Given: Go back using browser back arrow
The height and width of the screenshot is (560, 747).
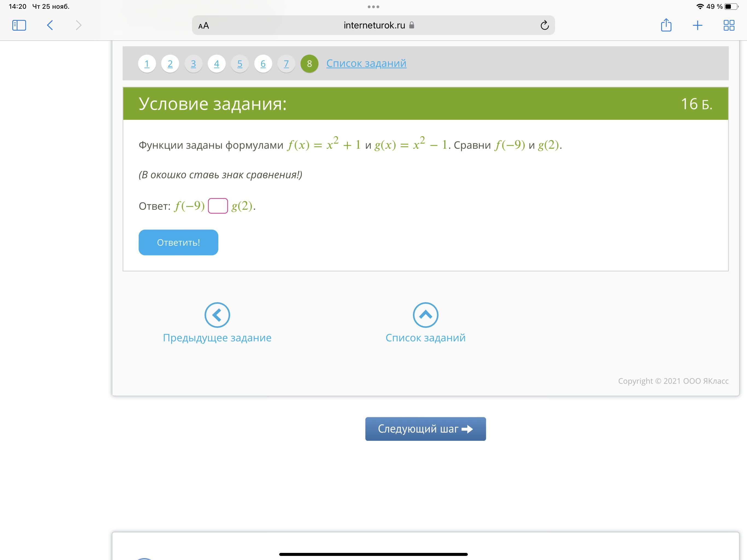Looking at the screenshot, I should pos(50,25).
